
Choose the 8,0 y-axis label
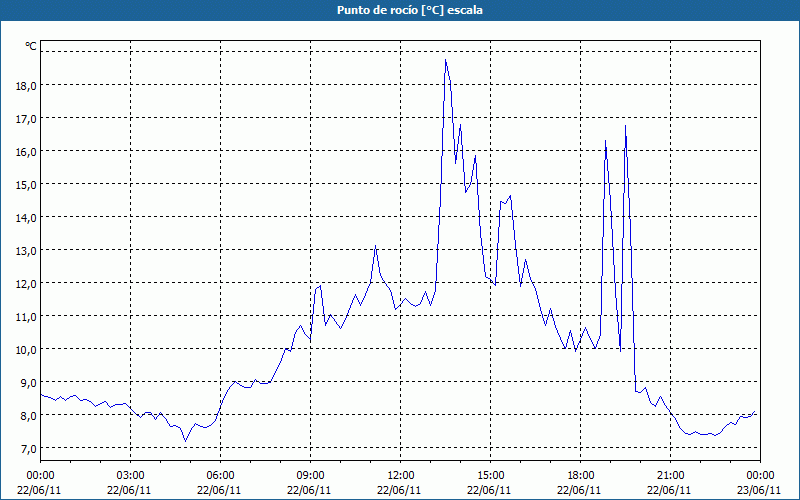point(28,416)
